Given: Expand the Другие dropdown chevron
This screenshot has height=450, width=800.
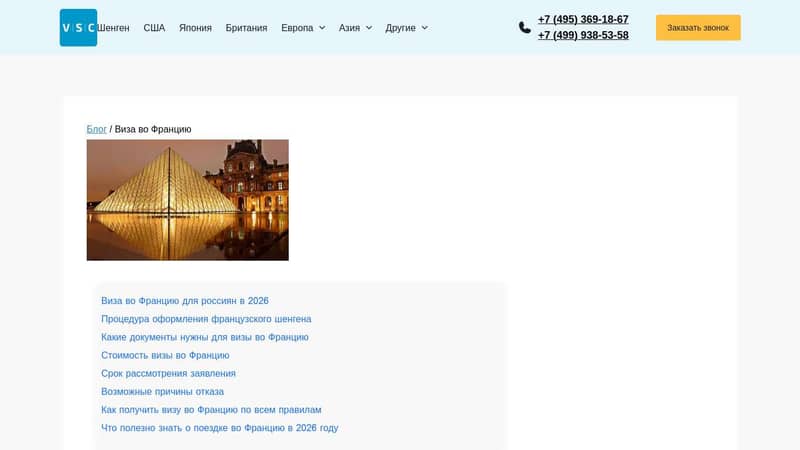Looking at the screenshot, I should [x=424, y=28].
